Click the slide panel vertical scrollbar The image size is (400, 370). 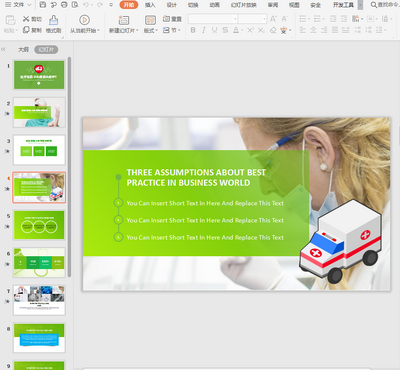pos(69,167)
